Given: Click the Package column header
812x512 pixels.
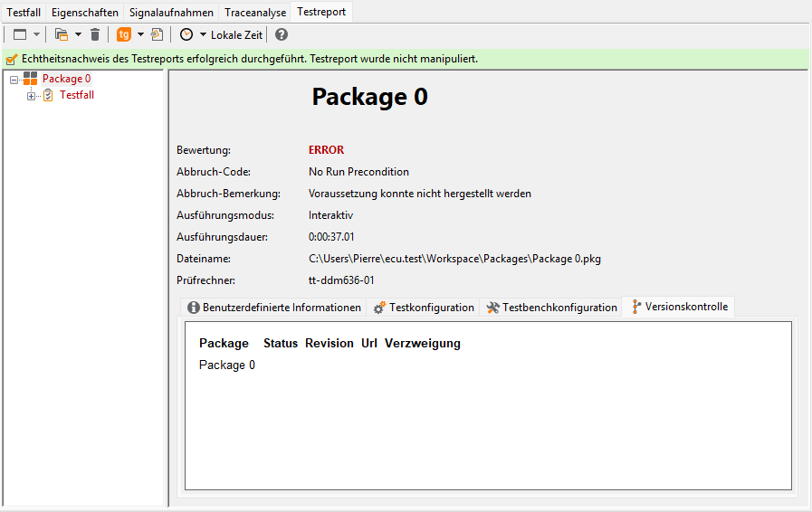Looking at the screenshot, I should [x=224, y=343].
